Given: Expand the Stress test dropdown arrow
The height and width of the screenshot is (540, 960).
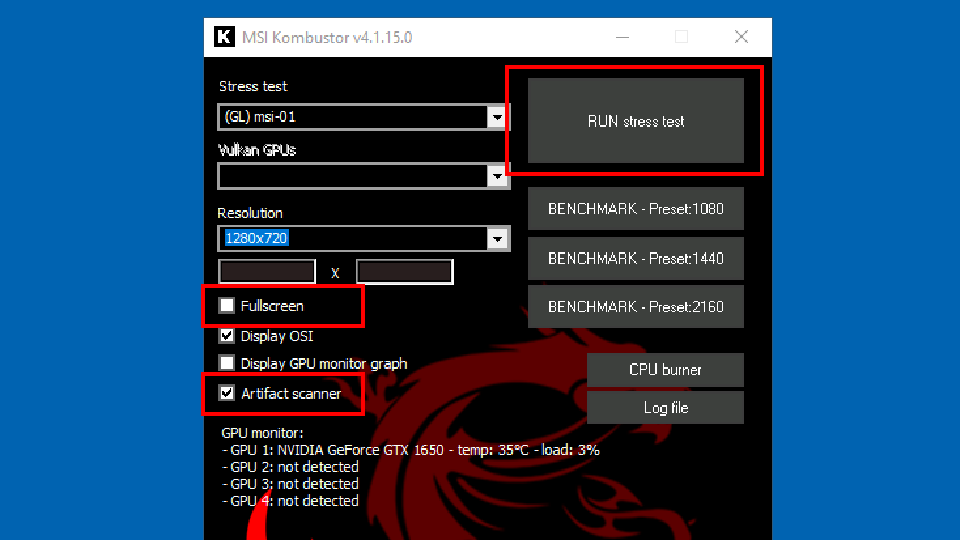Looking at the screenshot, I should (x=497, y=117).
